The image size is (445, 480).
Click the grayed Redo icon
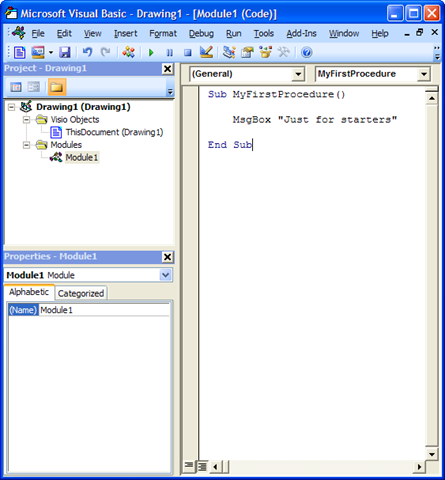[106, 52]
